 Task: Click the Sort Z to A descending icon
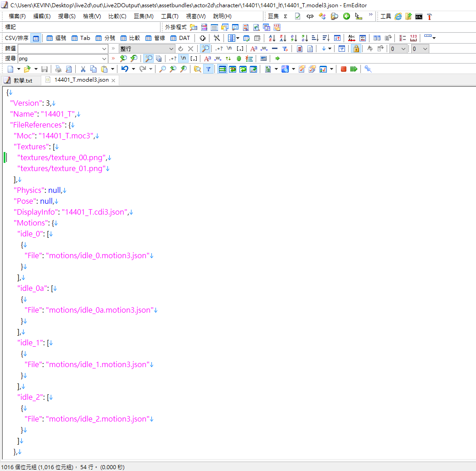click(x=283, y=38)
